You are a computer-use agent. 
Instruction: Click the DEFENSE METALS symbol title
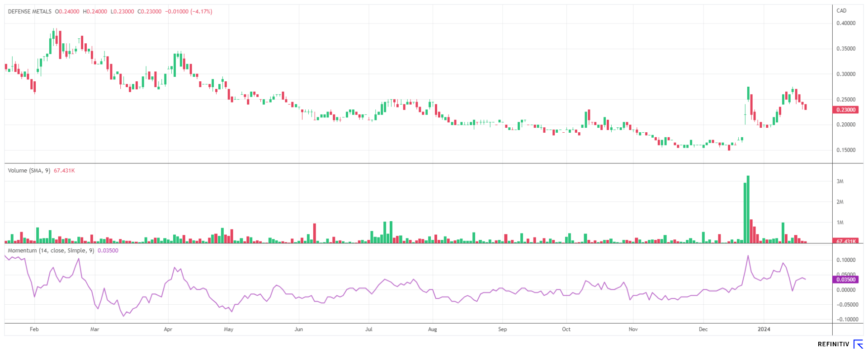pyautogui.click(x=30, y=12)
